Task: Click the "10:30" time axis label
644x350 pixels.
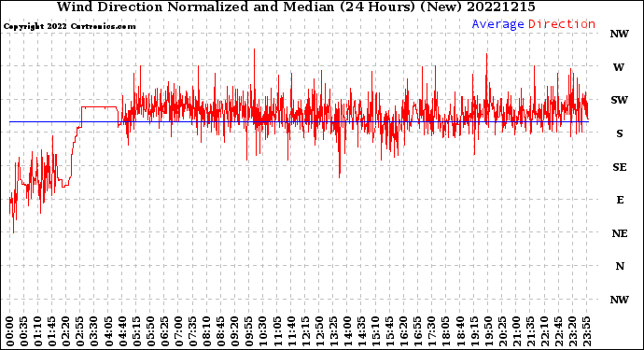Action: pyautogui.click(x=263, y=331)
